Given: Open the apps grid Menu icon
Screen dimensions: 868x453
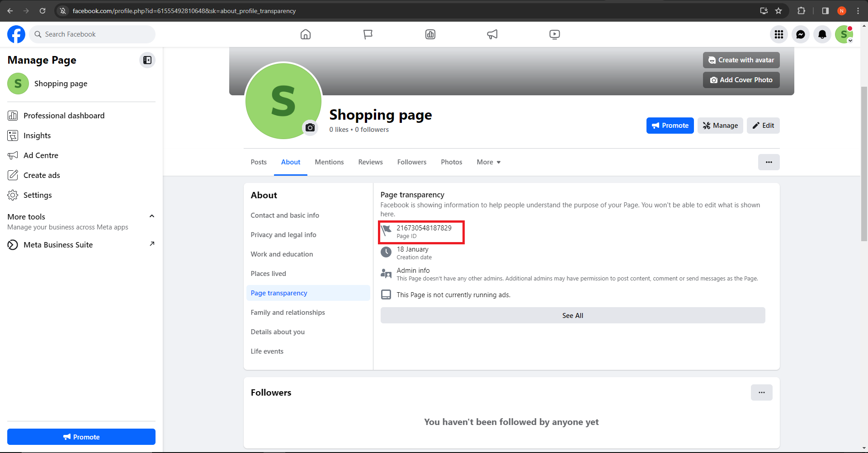Looking at the screenshot, I should [779, 34].
